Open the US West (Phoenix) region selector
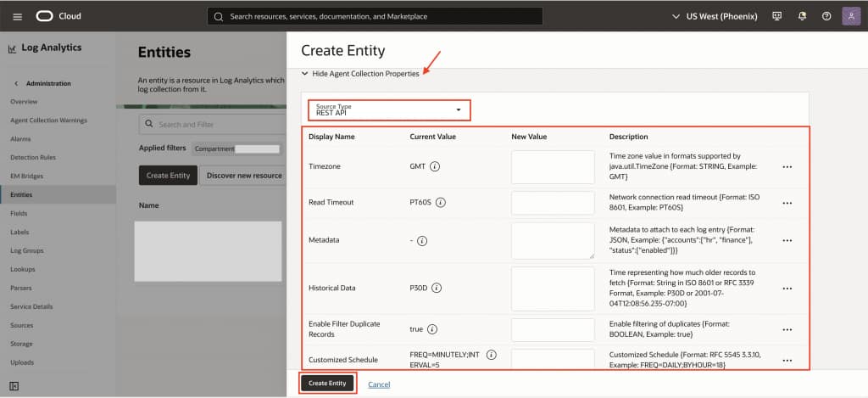The width and height of the screenshot is (868, 398). (714, 16)
